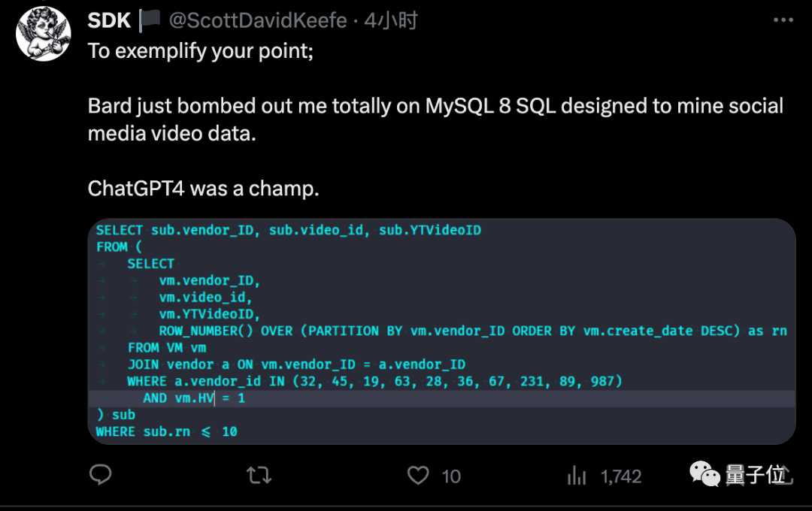Click the reply speech bubble icon

[101, 475]
